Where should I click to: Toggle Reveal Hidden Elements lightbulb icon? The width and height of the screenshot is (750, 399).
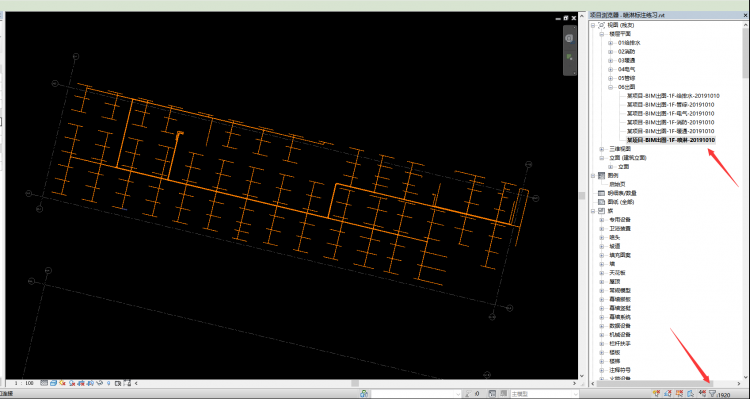tap(109, 383)
